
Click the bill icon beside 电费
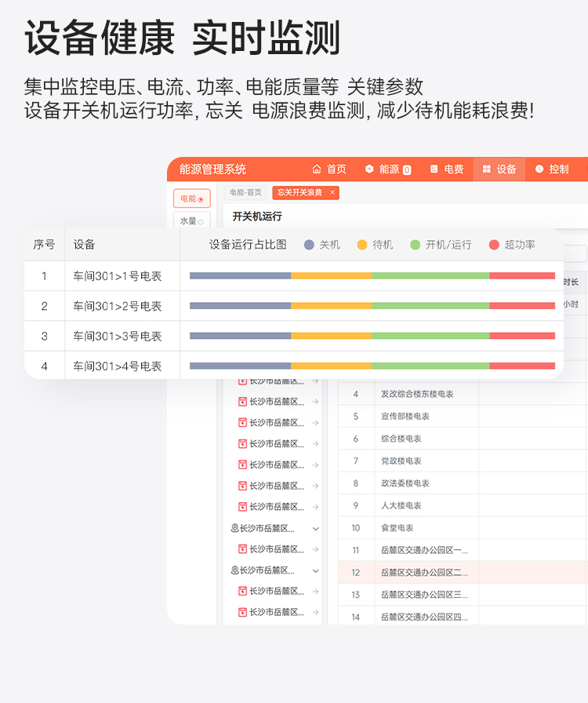pyautogui.click(x=434, y=169)
